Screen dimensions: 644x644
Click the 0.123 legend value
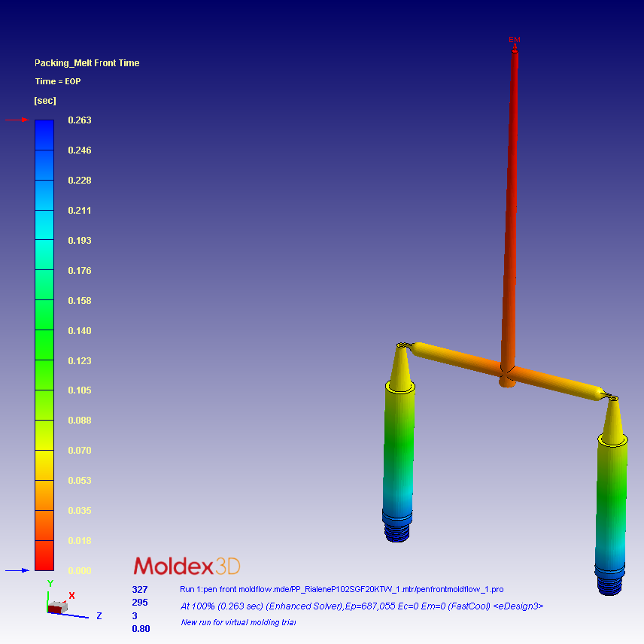80,360
